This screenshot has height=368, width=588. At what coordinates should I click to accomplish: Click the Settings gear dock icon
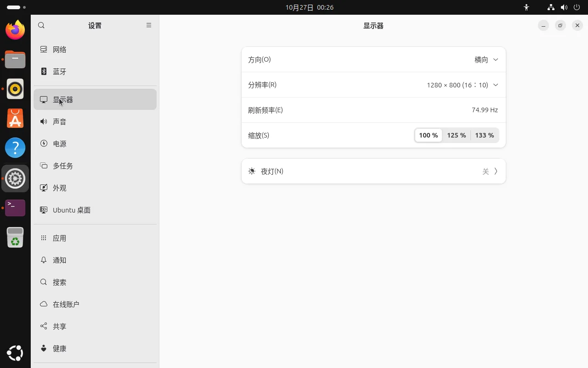point(15,178)
